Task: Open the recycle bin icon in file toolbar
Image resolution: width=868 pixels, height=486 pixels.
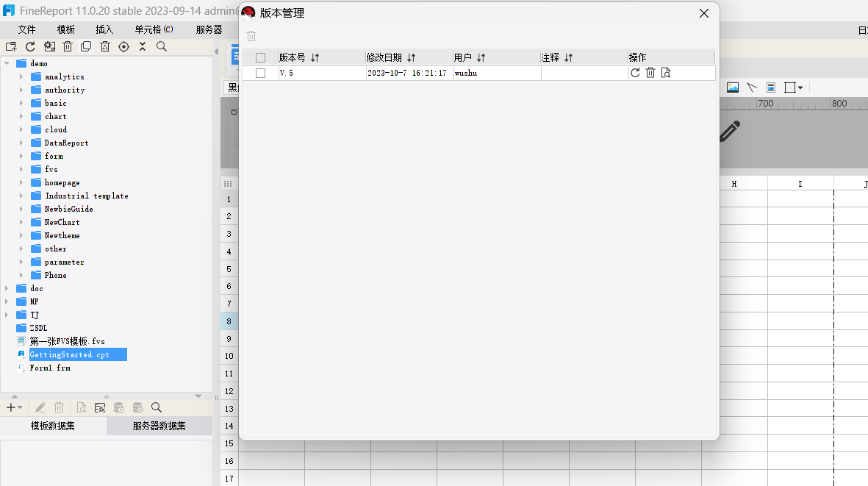Action: 105,46
